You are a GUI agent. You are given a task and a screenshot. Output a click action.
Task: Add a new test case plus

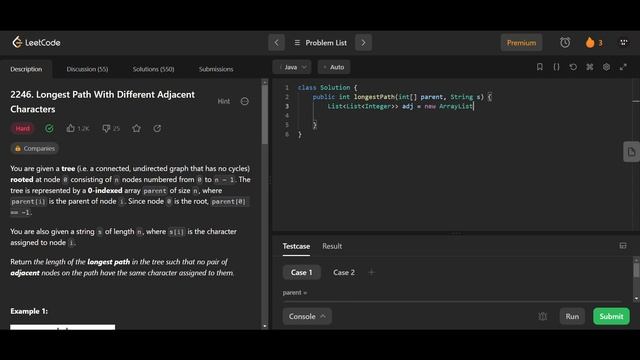371,272
